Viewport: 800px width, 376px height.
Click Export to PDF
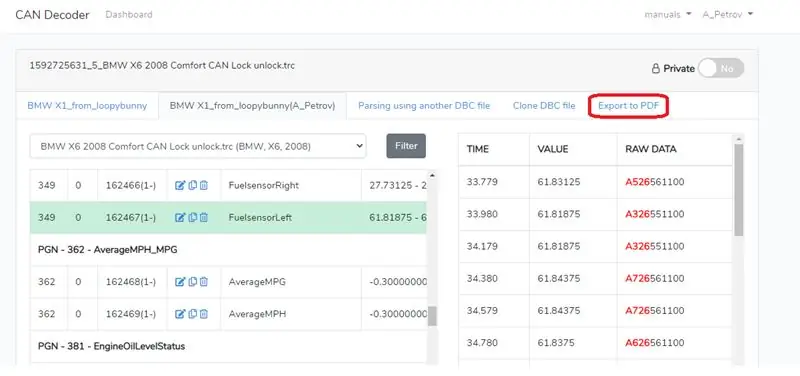pos(628,106)
